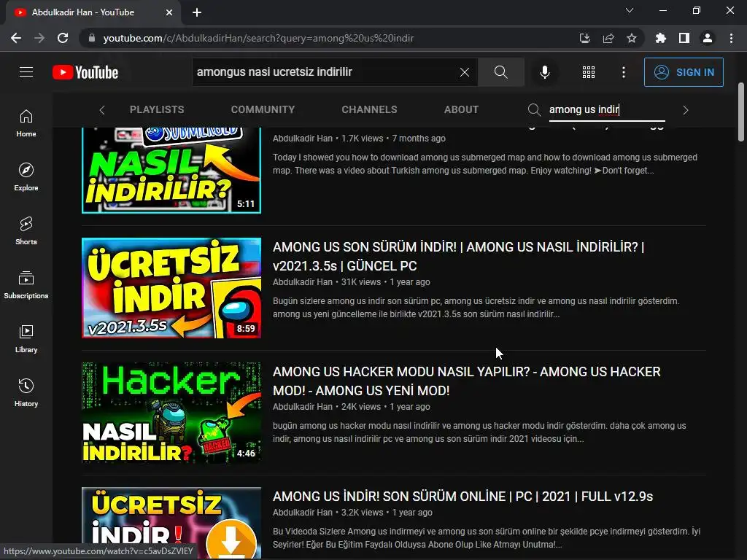Viewport: 747px width, 560px height.
Task: Reload the page with refresh icon
Action: 63,38
